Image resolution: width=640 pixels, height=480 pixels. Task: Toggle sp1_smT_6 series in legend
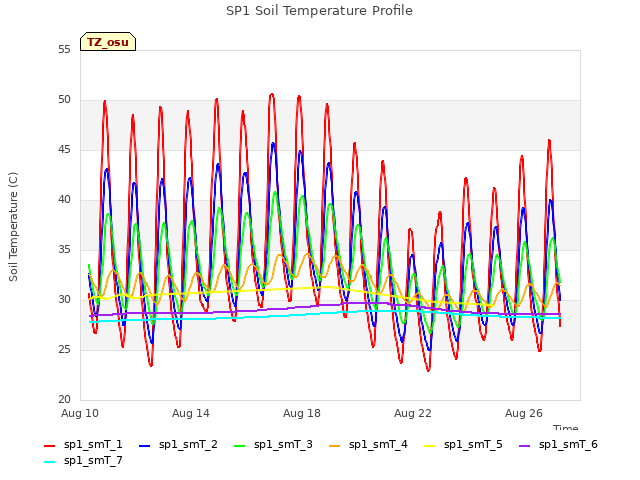(x=558, y=444)
